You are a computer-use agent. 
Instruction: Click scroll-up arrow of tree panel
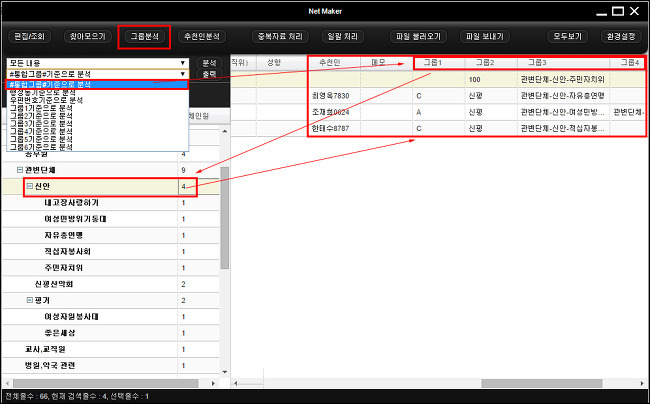(225, 131)
